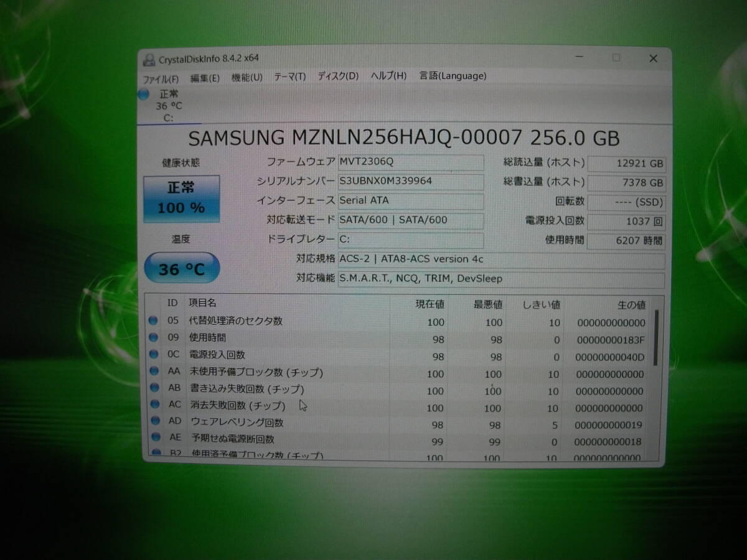
Task: Select the 代替処理済のセクタ数 row
Action: [x=398, y=322]
